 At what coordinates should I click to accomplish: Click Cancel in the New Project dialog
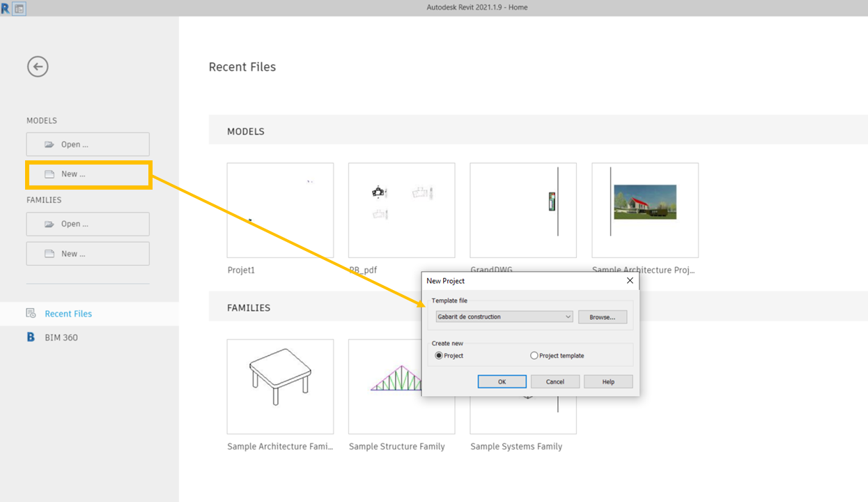(x=555, y=381)
